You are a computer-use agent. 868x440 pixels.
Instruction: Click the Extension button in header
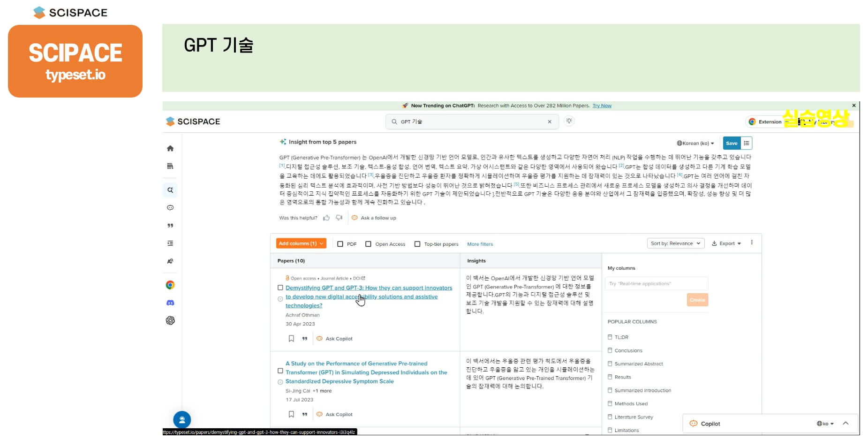tap(765, 121)
